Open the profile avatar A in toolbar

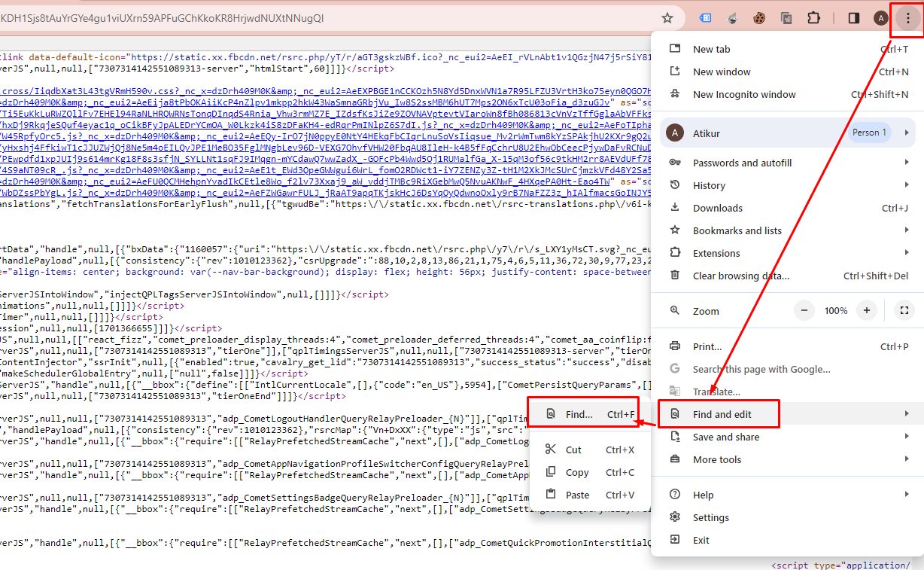(881, 18)
